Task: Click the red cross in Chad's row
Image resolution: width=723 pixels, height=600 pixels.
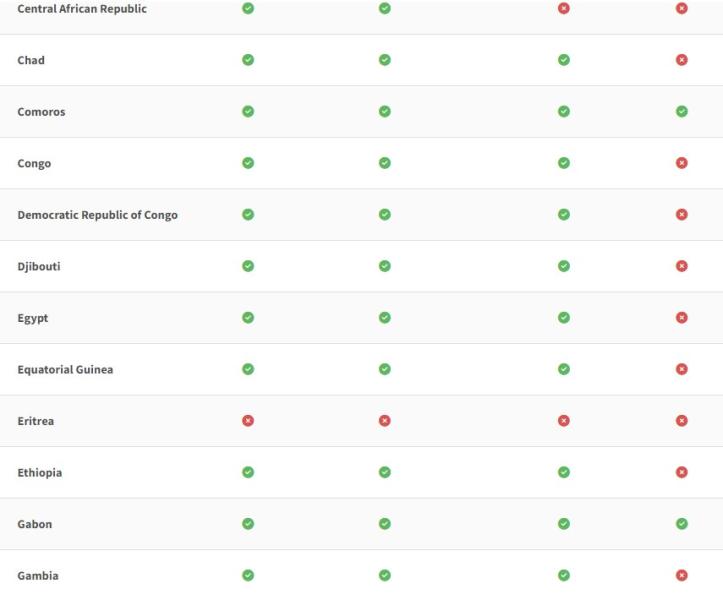Action: (x=682, y=60)
